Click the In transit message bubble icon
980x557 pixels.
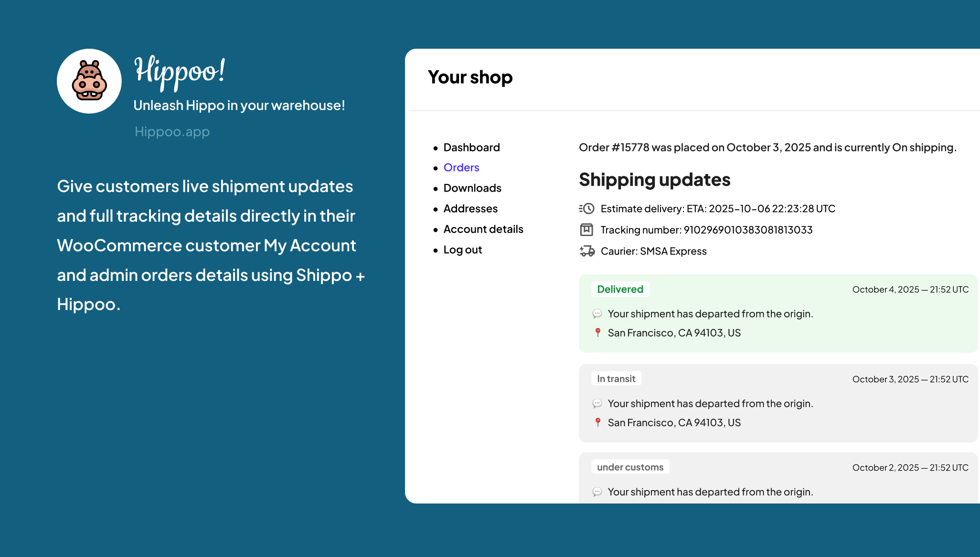(597, 404)
